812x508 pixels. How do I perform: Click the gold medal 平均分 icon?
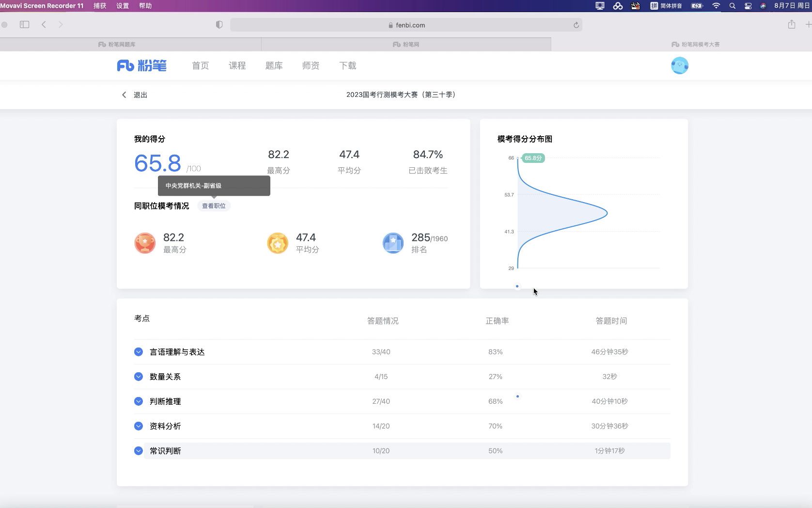coord(278,243)
